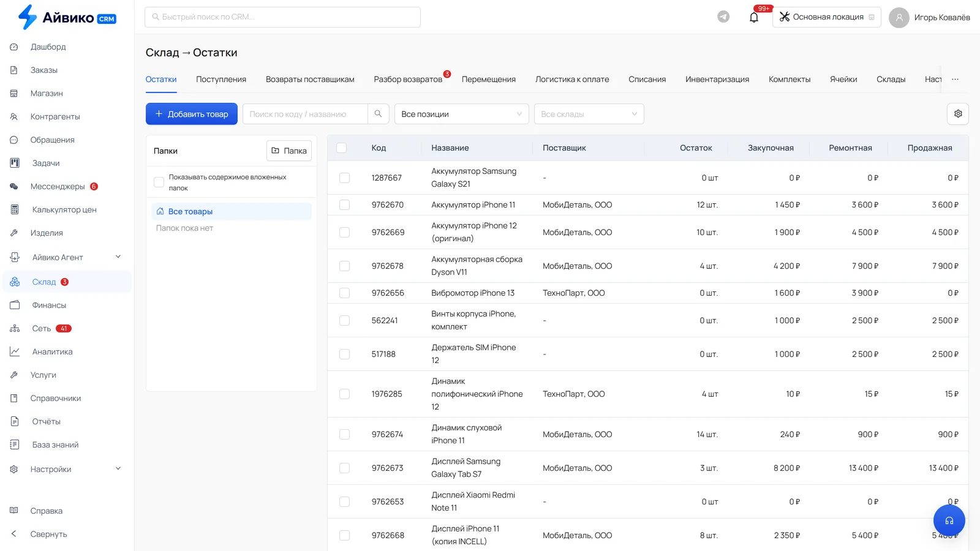The height and width of the screenshot is (551, 980).
Task: Select checkbox for item 1287667
Action: (344, 178)
